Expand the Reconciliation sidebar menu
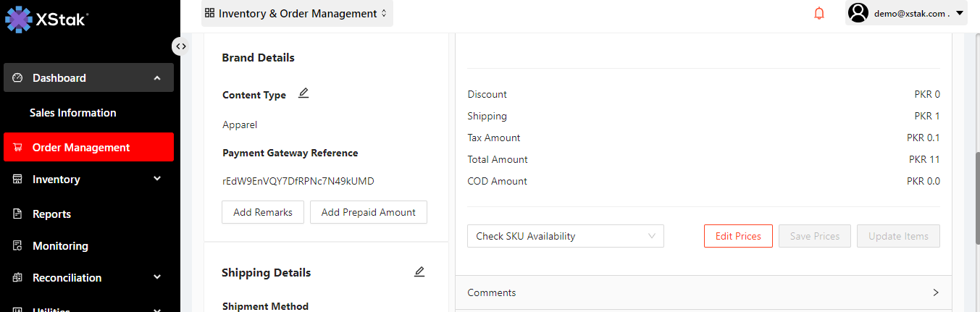Viewport: 980px width, 312px height. [x=157, y=277]
